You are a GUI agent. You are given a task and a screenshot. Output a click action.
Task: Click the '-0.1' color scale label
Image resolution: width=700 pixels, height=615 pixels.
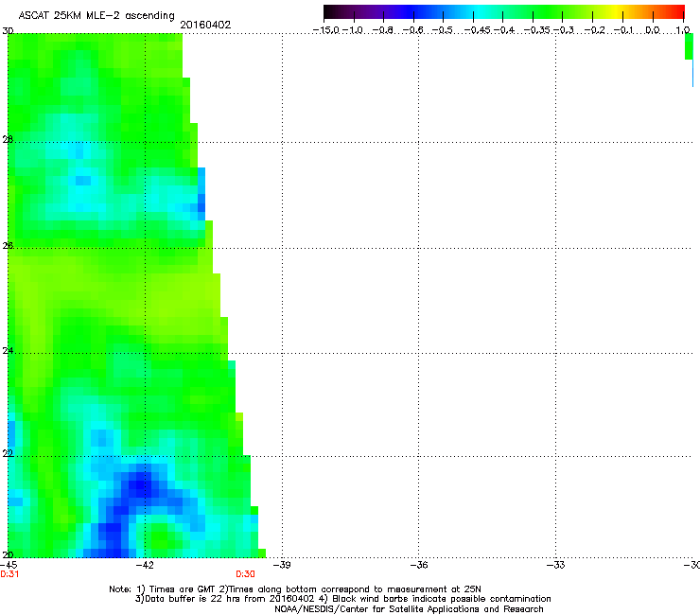tap(624, 30)
